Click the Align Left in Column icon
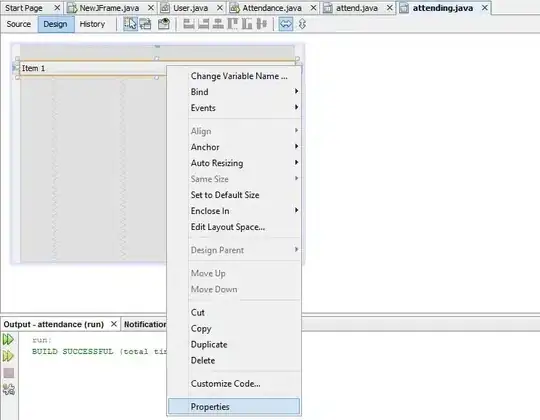 coord(188,24)
